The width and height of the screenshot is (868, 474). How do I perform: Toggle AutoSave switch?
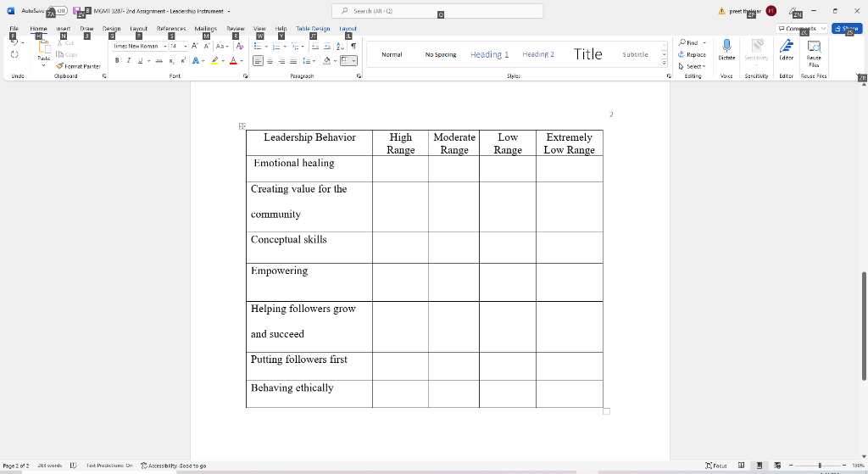point(58,10)
